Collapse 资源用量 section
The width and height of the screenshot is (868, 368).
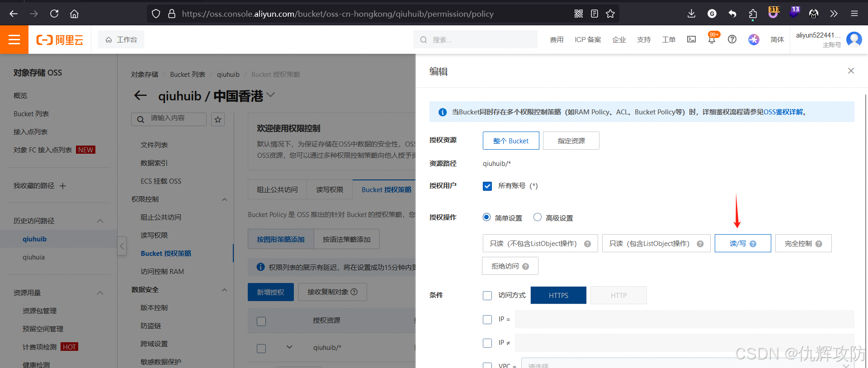(x=100, y=293)
